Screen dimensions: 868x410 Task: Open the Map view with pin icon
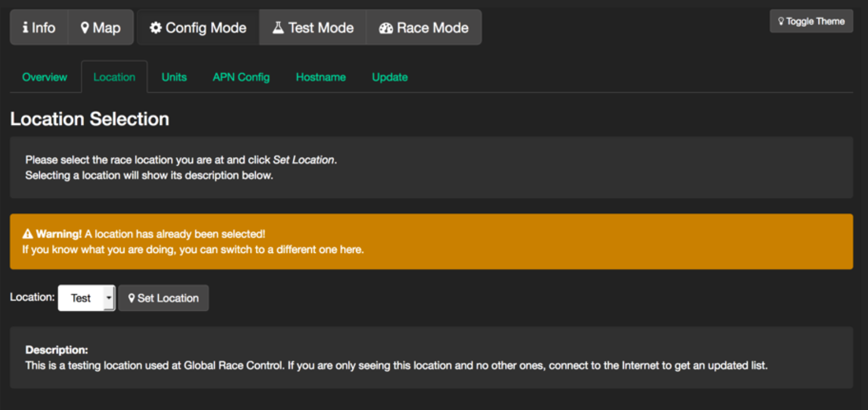coord(100,27)
